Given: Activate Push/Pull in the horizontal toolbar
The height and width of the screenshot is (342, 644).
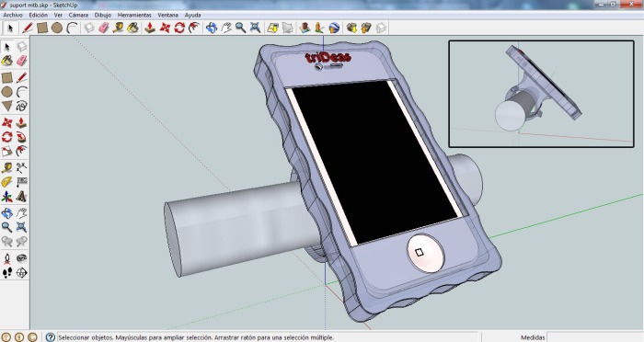Looking at the screenshot, I should [150, 28].
